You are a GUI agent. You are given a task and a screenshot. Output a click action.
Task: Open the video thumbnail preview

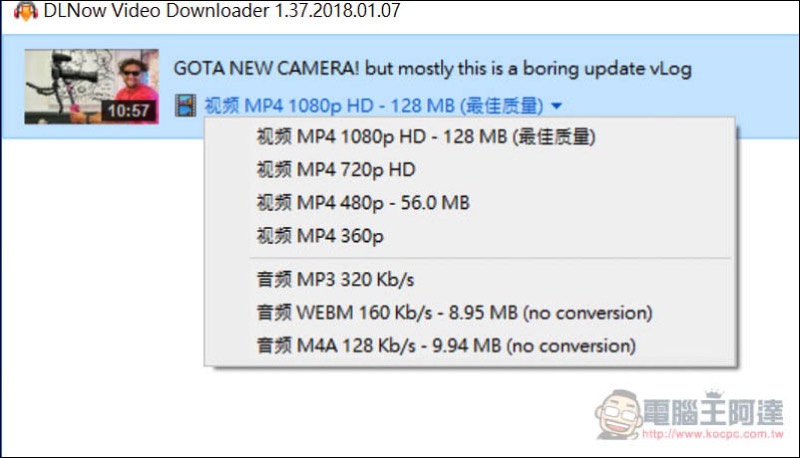coord(92,86)
